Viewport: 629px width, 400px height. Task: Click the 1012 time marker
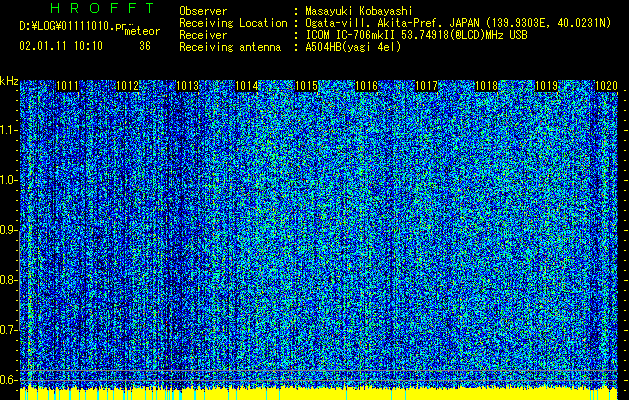point(127,86)
